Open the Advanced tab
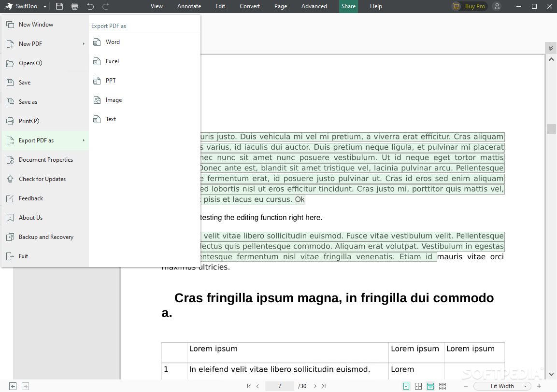 [314, 6]
